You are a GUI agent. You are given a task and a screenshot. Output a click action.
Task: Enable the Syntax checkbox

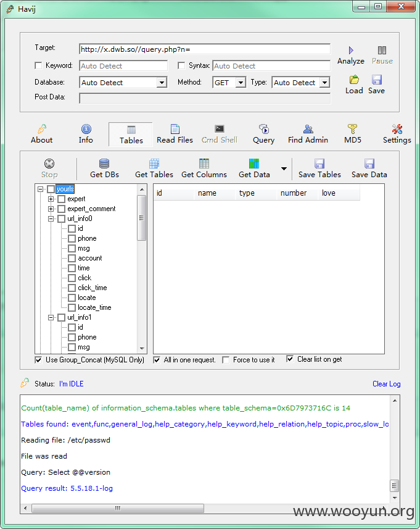[181, 65]
